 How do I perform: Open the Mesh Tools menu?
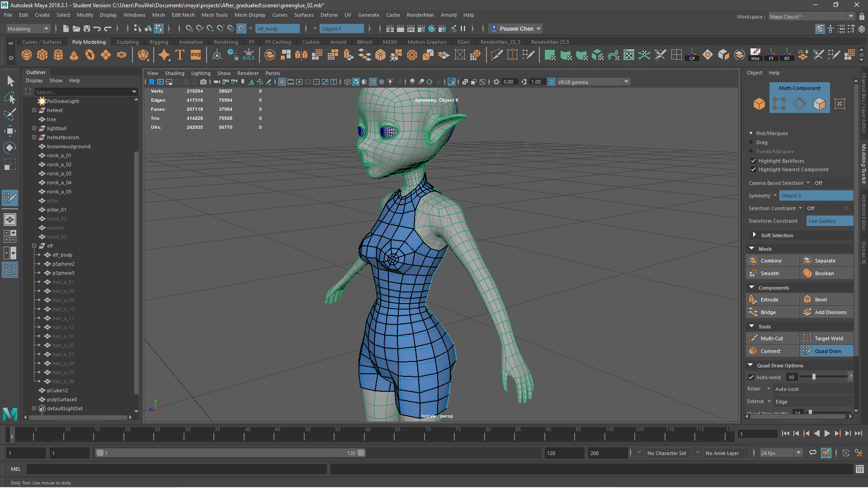tap(214, 15)
